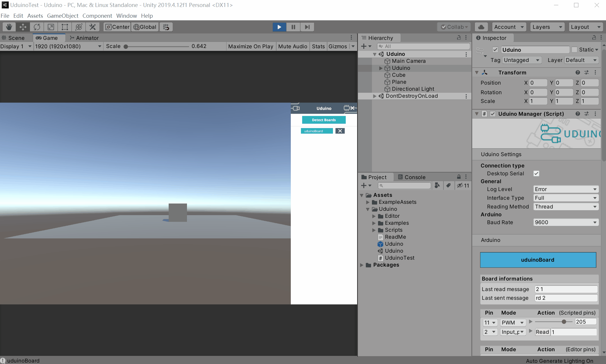Change the Log Level from Error

[x=566, y=189]
